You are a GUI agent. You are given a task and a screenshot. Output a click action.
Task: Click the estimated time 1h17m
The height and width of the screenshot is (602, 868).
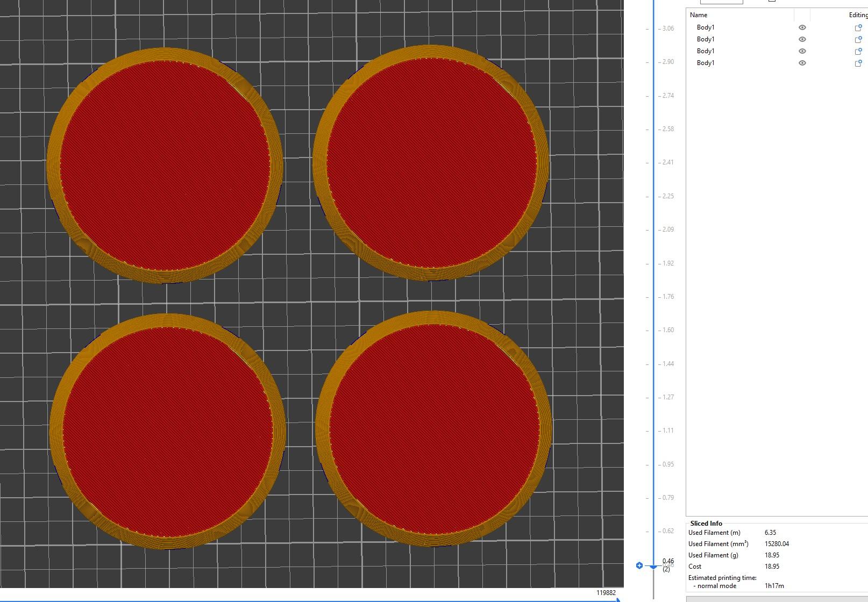(774, 586)
